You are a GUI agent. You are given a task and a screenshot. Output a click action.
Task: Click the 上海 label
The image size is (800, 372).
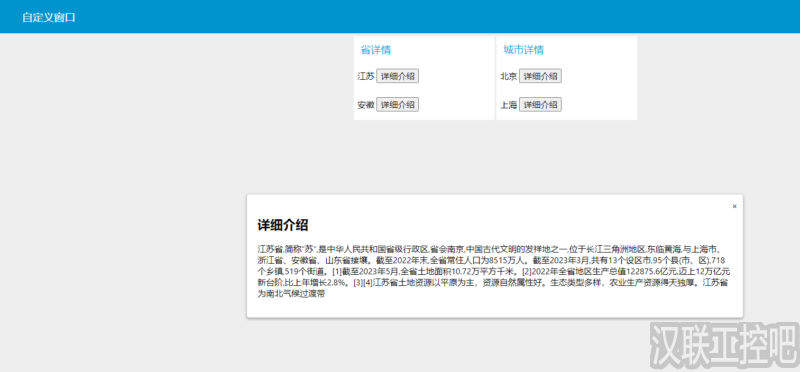tap(509, 105)
